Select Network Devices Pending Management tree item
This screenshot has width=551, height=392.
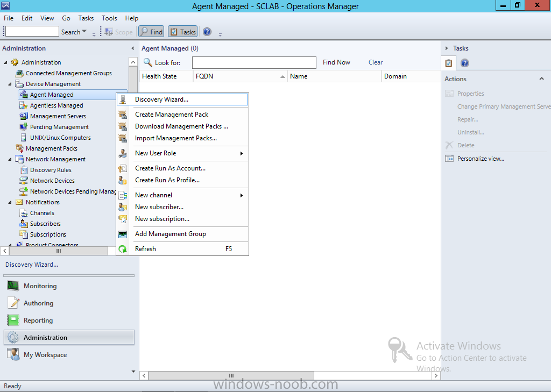pyautogui.click(x=73, y=191)
